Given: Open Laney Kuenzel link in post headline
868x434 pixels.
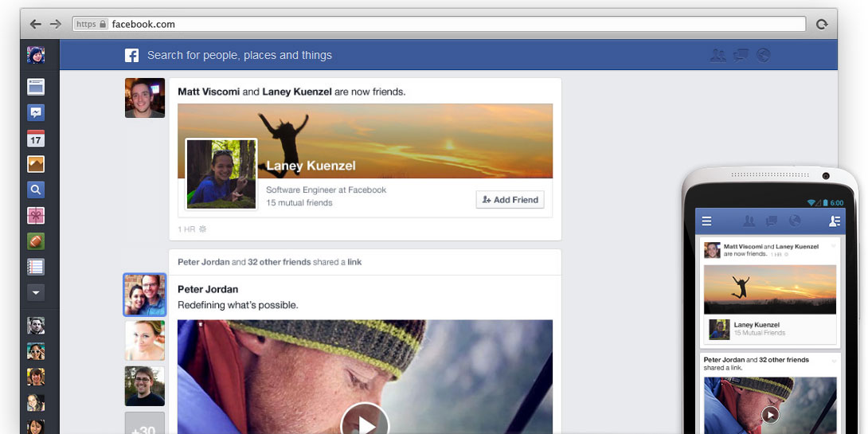Looking at the screenshot, I should coord(297,92).
